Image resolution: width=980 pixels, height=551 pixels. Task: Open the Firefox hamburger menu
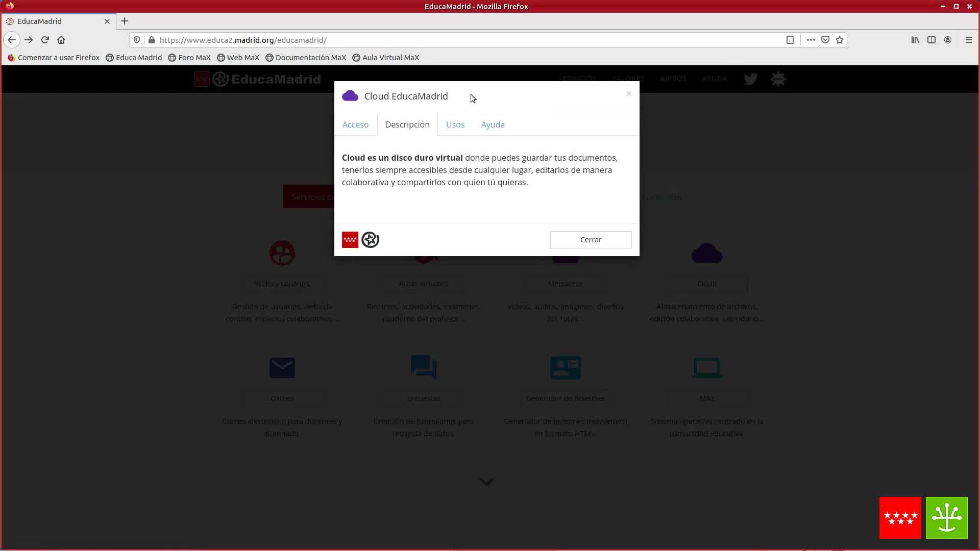coord(968,40)
